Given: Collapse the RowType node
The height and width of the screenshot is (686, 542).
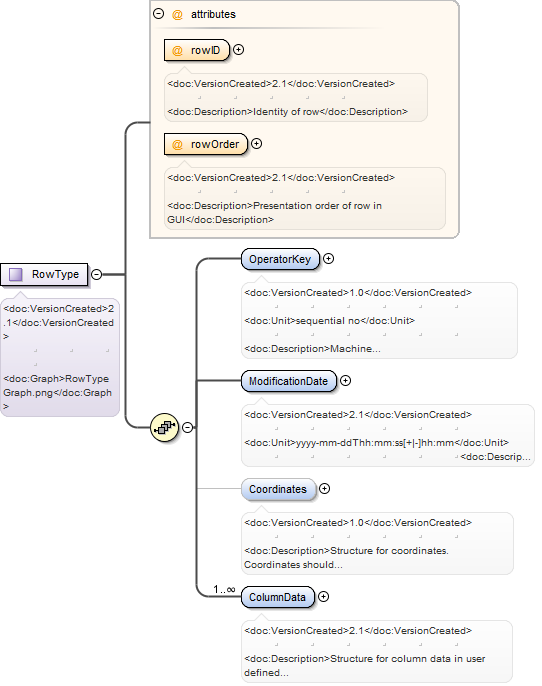Looking at the screenshot, I should coord(97,274).
